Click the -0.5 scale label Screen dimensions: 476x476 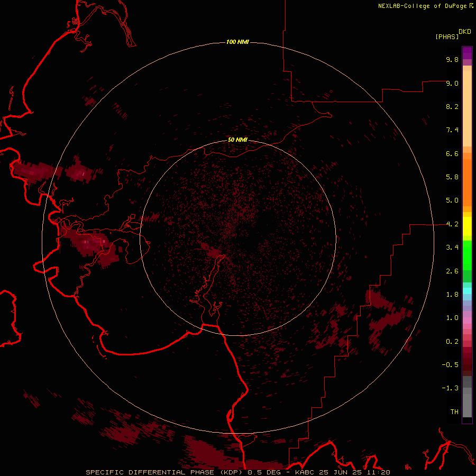(450, 365)
